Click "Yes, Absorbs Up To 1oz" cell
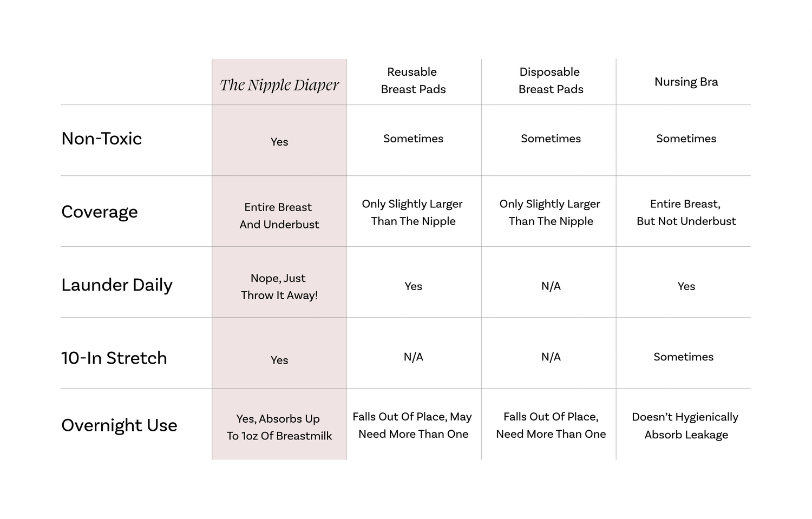Screen dimensions: 812x519 (x=279, y=427)
